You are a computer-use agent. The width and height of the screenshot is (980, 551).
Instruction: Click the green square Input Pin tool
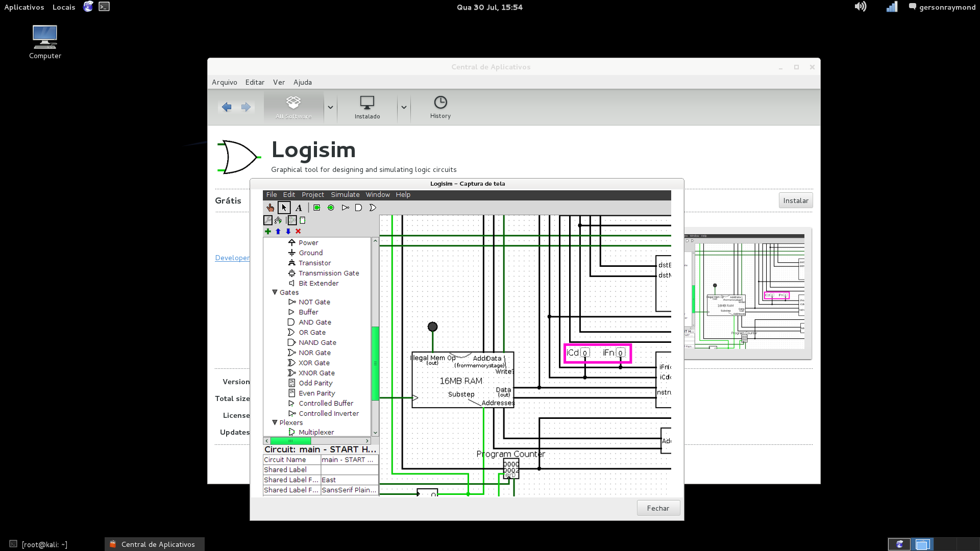pos(317,208)
